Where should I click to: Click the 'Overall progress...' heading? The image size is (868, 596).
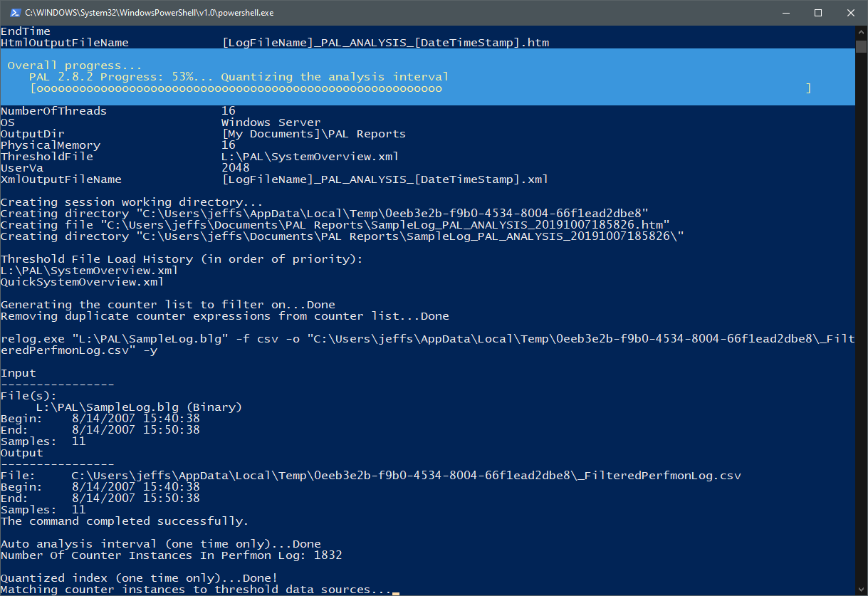[x=75, y=66]
